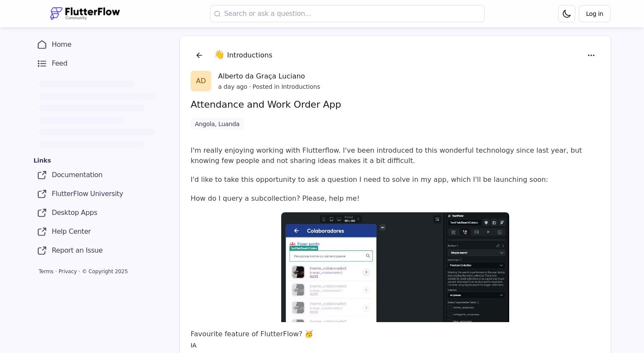Open the post's three-dot options menu

pyautogui.click(x=591, y=55)
